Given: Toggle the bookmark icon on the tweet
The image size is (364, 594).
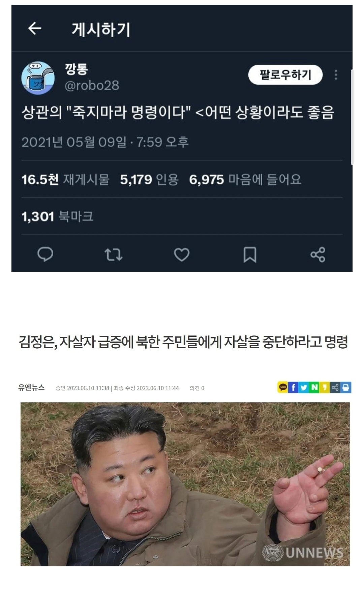Looking at the screenshot, I should pos(250,255).
